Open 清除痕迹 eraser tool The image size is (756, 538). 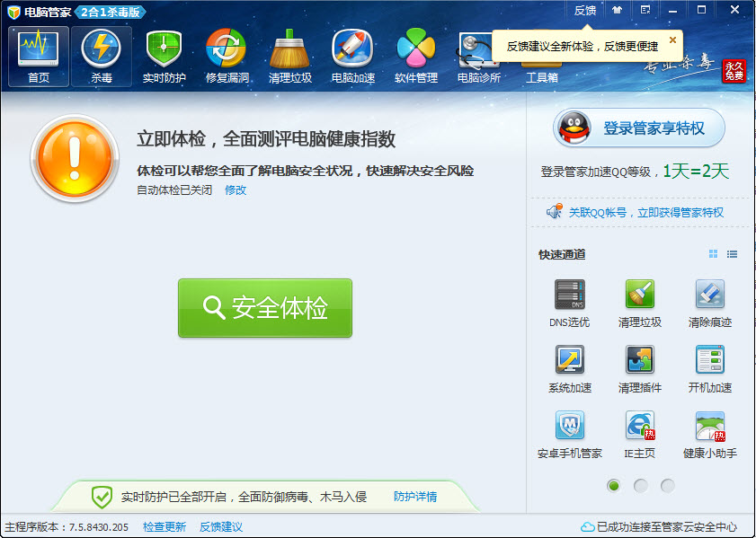(710, 303)
